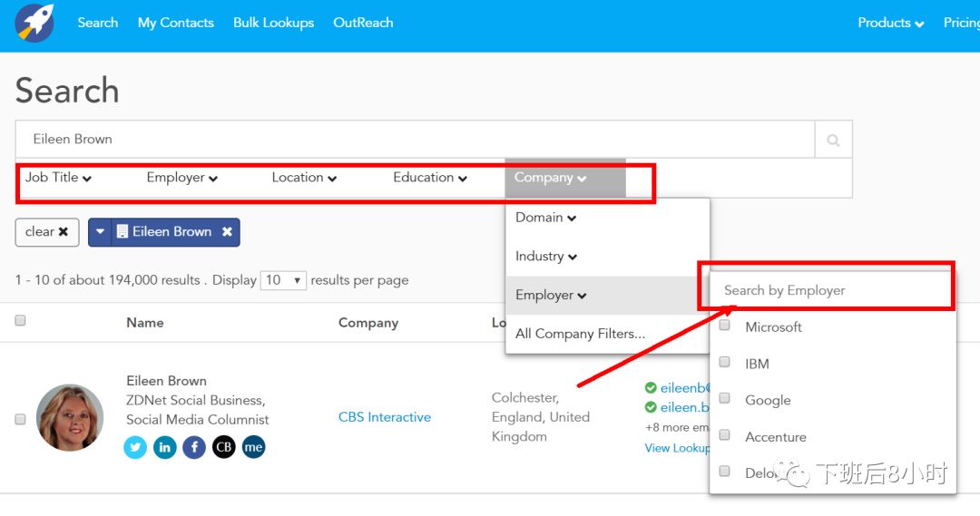980x516 pixels.
Task: Open the Bulk Lookups navigation tab
Action: (273, 23)
